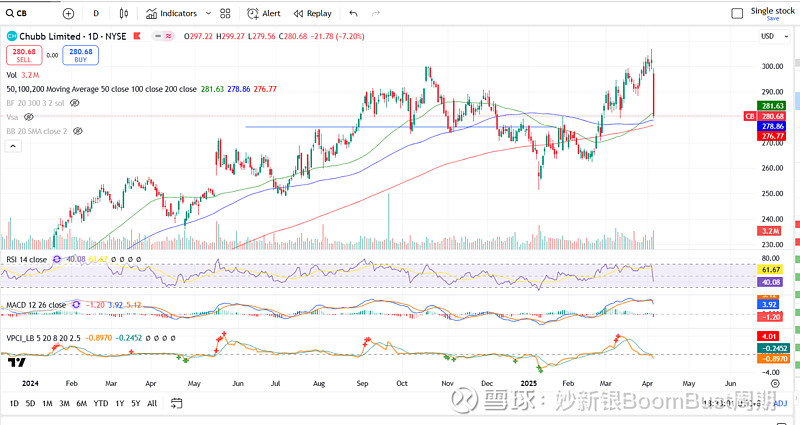Select the 1Y range tab
Viewport: 800px width, 425px height.
point(120,404)
